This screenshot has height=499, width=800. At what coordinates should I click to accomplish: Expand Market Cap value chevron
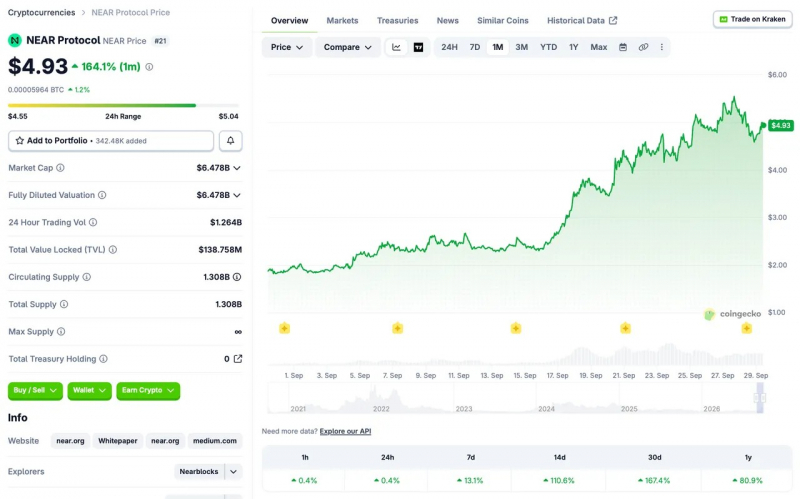[x=237, y=168]
